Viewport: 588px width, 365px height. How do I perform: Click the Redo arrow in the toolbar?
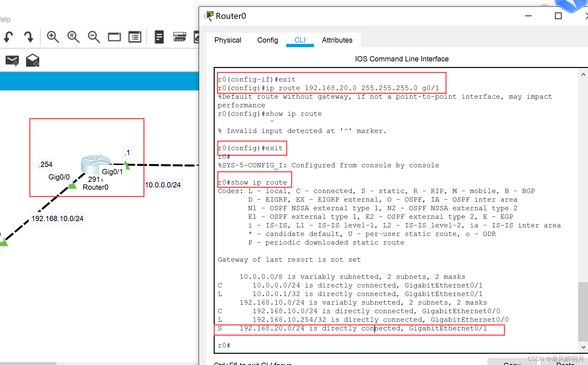pyautogui.click(x=29, y=37)
